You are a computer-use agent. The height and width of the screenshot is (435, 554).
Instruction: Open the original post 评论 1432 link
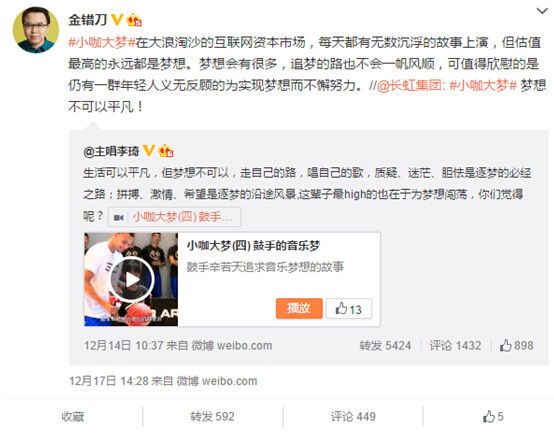point(455,345)
